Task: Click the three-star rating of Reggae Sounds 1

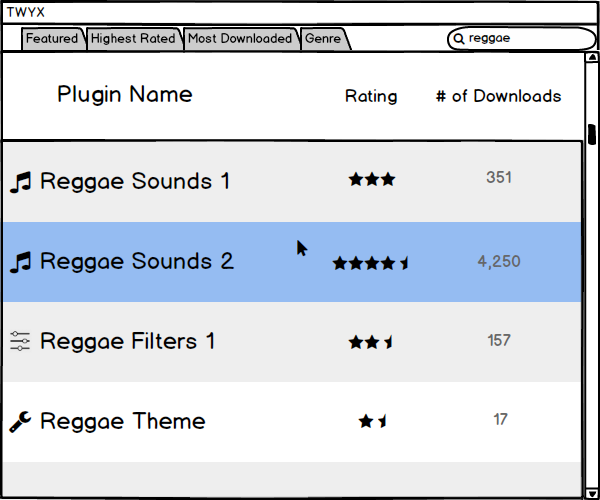Action: pyautogui.click(x=372, y=179)
